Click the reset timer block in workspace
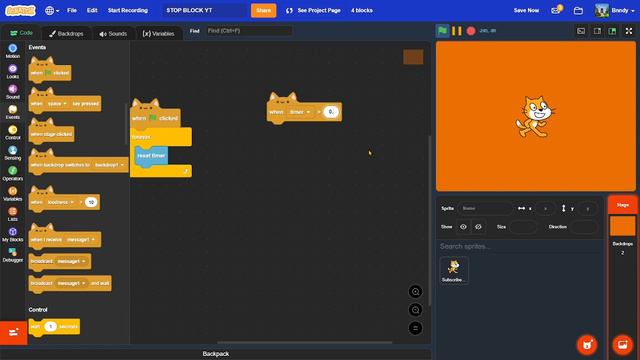640x360 pixels. point(151,156)
